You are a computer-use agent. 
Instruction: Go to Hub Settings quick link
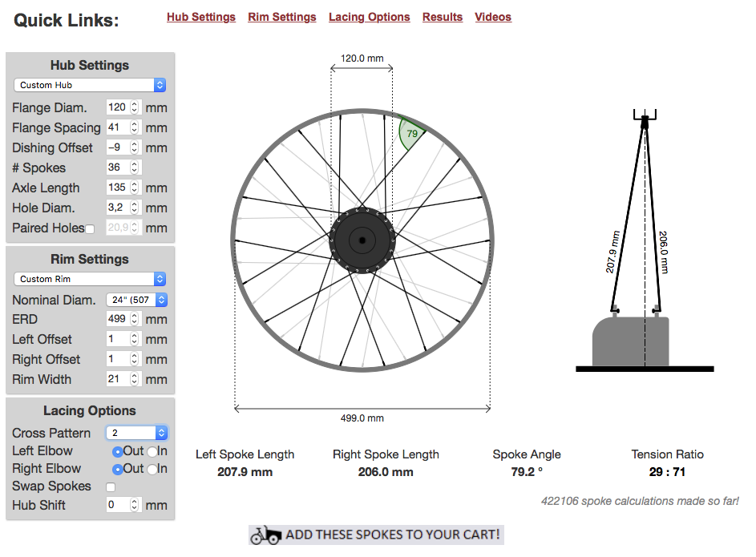click(201, 17)
